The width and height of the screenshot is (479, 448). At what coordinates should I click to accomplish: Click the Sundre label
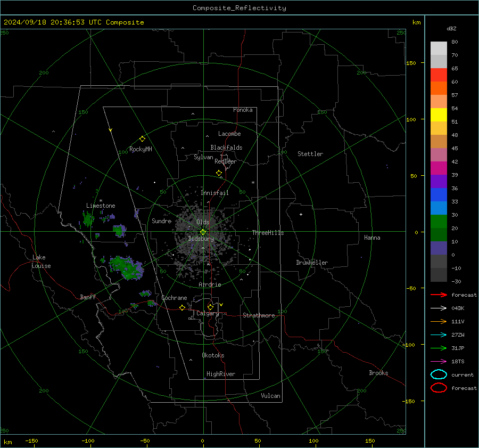pos(162,221)
